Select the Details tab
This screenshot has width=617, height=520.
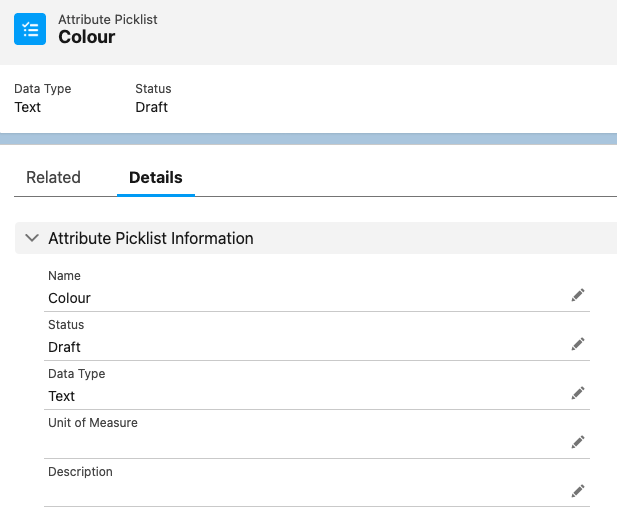tap(156, 177)
